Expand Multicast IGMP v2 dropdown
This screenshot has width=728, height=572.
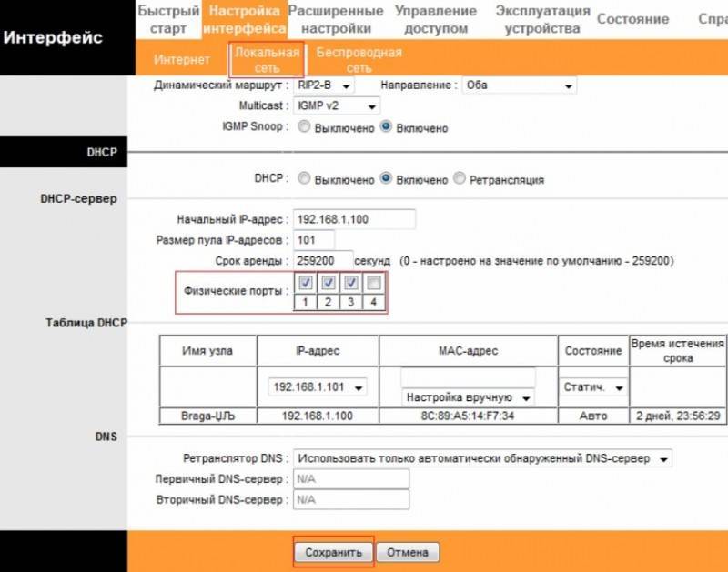[337, 105]
